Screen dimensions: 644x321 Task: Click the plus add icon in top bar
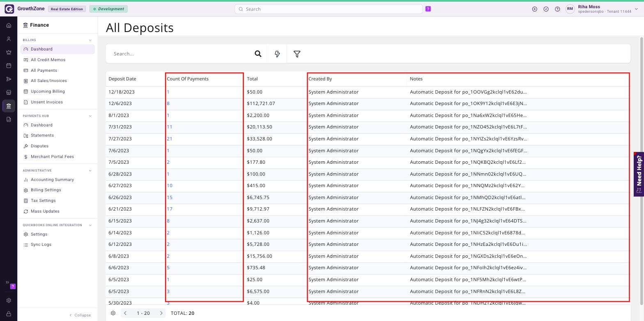pyautogui.click(x=534, y=9)
